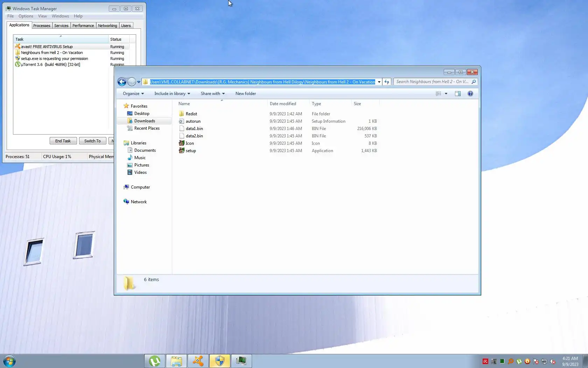The height and width of the screenshot is (368, 588).
Task: Select Documents library in navigation pane
Action: pos(145,150)
